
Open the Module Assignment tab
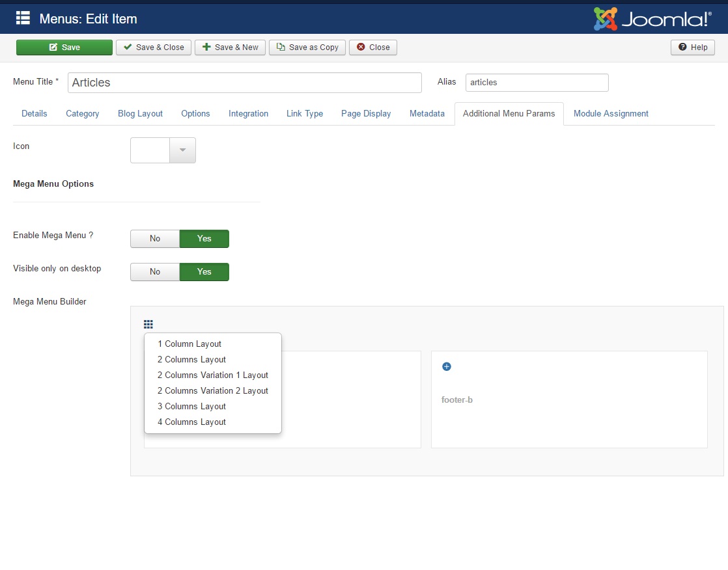[x=611, y=114]
